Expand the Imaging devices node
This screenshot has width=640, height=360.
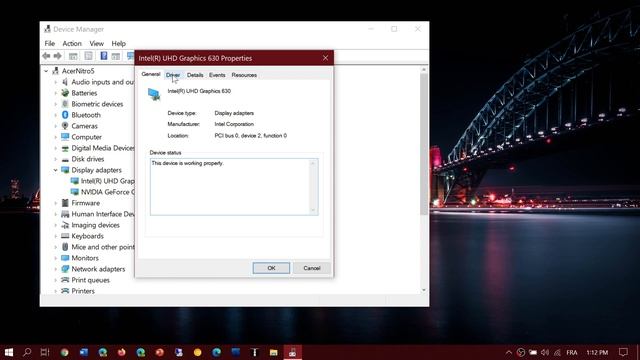[x=56, y=225]
